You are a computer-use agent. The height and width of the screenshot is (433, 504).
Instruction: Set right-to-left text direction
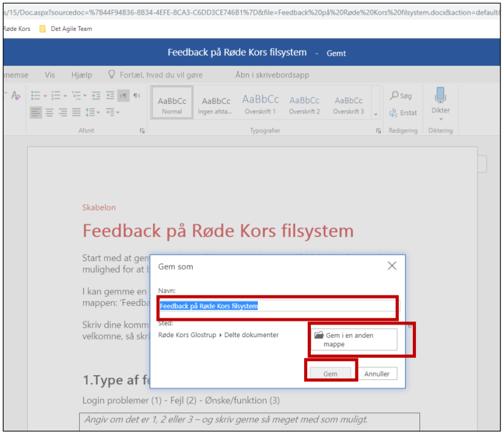click(137, 95)
